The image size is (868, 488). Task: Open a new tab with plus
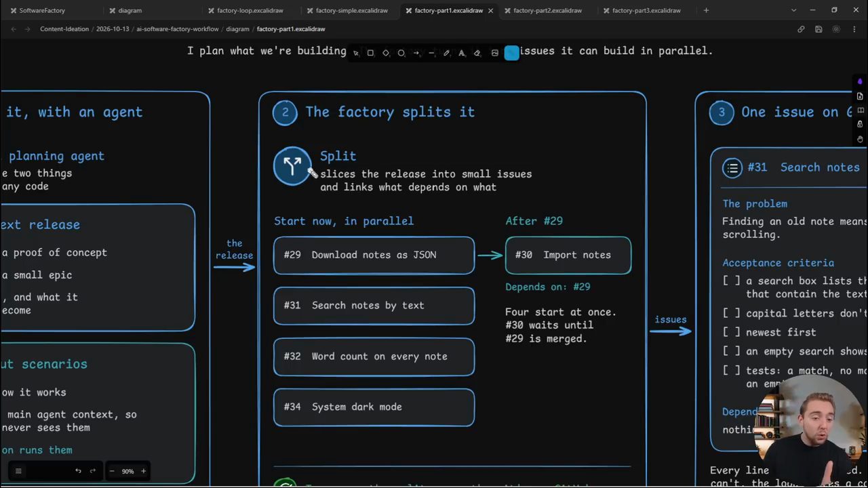(706, 10)
